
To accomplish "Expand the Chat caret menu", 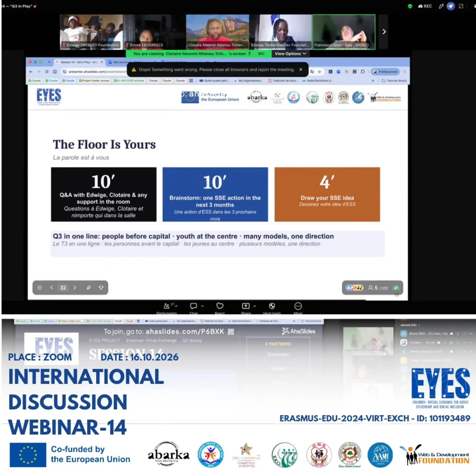I will (x=202, y=306).
